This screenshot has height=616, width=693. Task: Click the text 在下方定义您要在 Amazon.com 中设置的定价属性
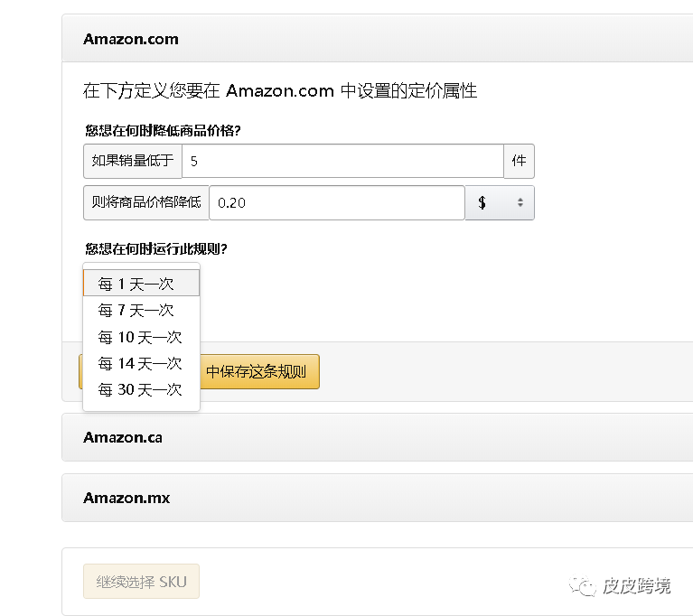click(x=280, y=91)
